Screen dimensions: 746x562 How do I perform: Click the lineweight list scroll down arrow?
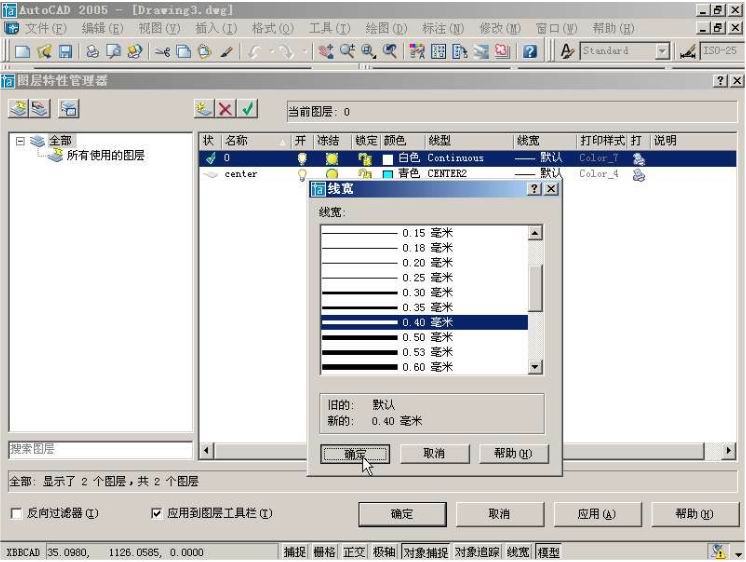pyautogui.click(x=535, y=366)
